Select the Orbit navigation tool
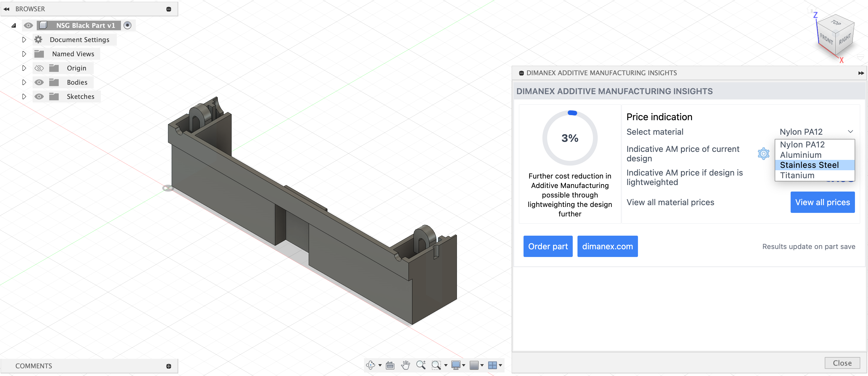 coord(370,365)
